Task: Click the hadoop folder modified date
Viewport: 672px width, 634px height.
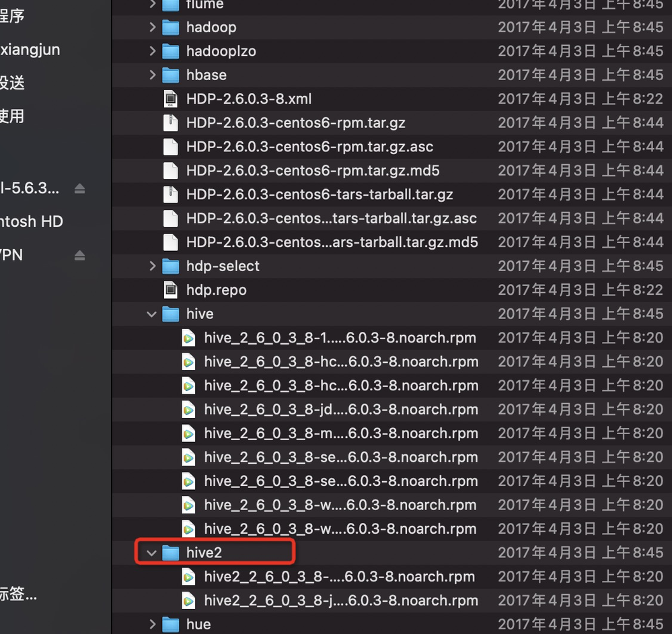Action: click(x=581, y=28)
